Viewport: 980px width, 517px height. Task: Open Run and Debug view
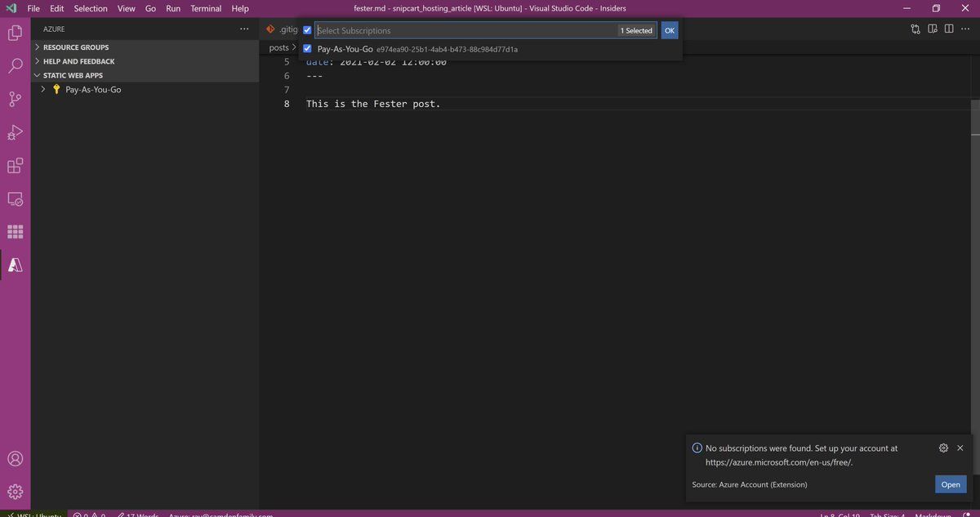(x=15, y=132)
